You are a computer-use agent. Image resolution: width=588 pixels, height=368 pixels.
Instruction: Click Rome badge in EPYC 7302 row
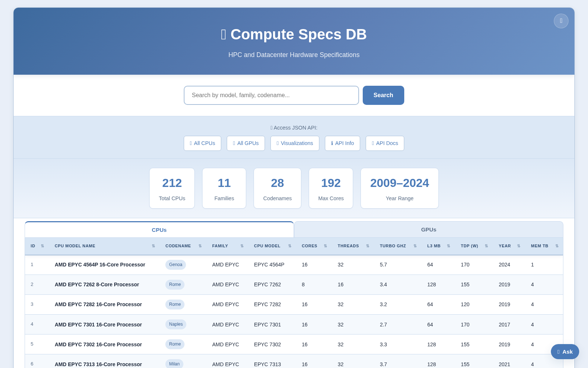175,344
